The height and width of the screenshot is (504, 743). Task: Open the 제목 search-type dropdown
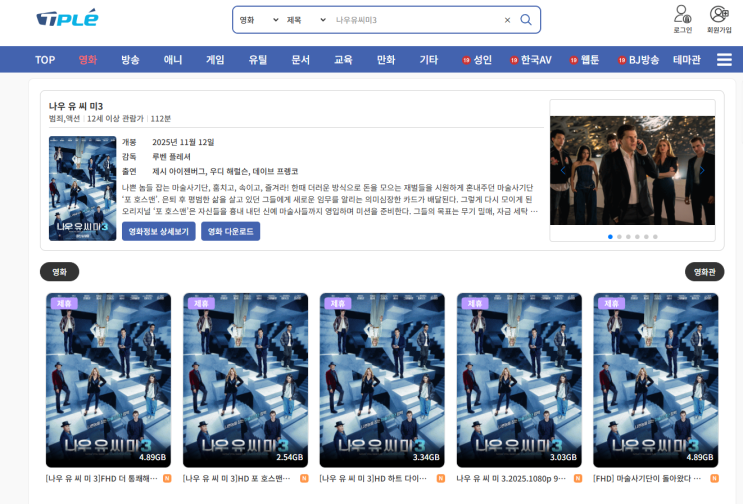point(306,20)
